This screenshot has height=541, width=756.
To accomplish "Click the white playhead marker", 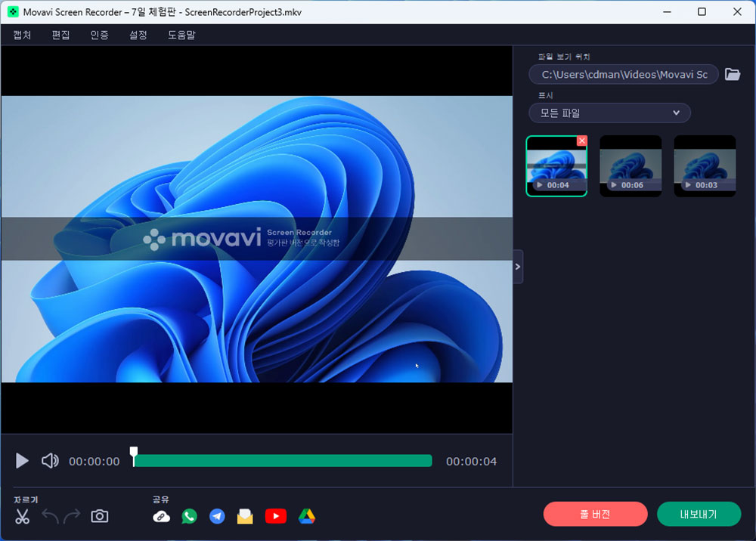I will 134,456.
